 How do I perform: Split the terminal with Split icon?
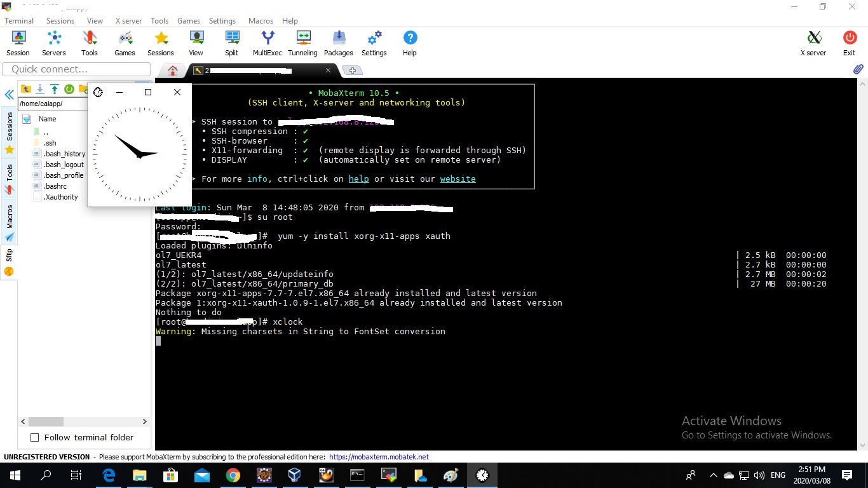point(231,43)
